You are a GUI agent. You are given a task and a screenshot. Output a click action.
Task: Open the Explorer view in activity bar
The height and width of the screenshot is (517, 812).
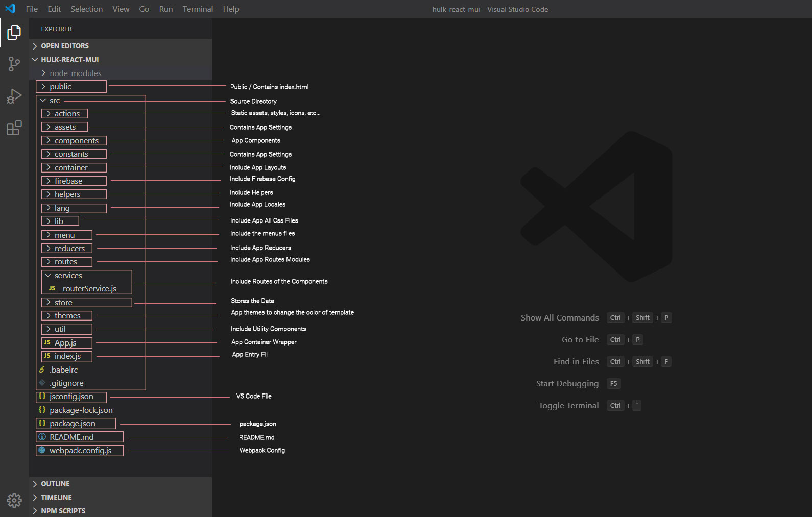click(x=14, y=33)
